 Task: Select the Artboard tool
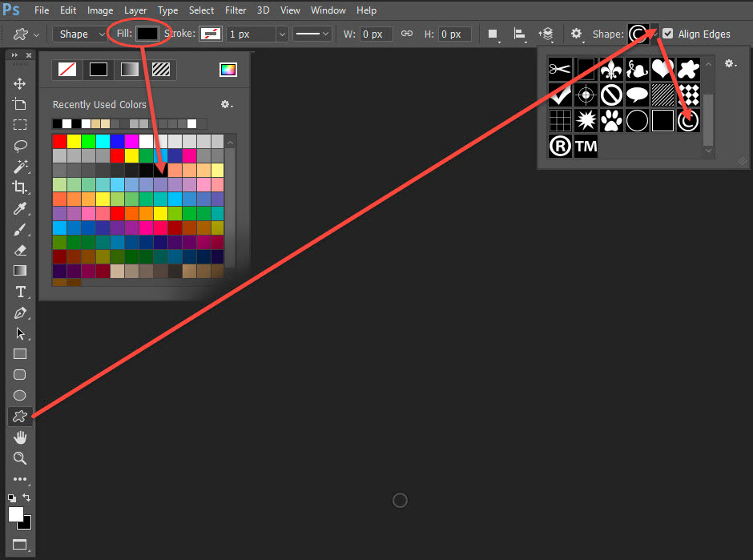click(20, 104)
